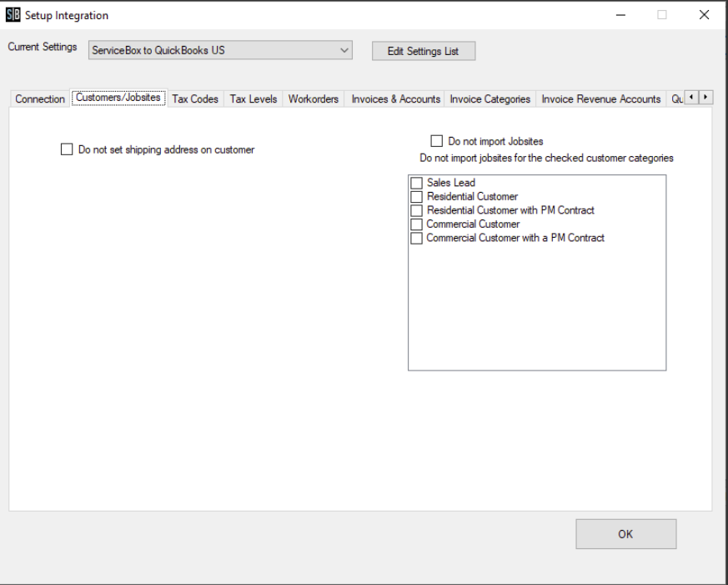This screenshot has height=585, width=728.
Task: Click the jobsites customer categories description text
Action: 546,158
